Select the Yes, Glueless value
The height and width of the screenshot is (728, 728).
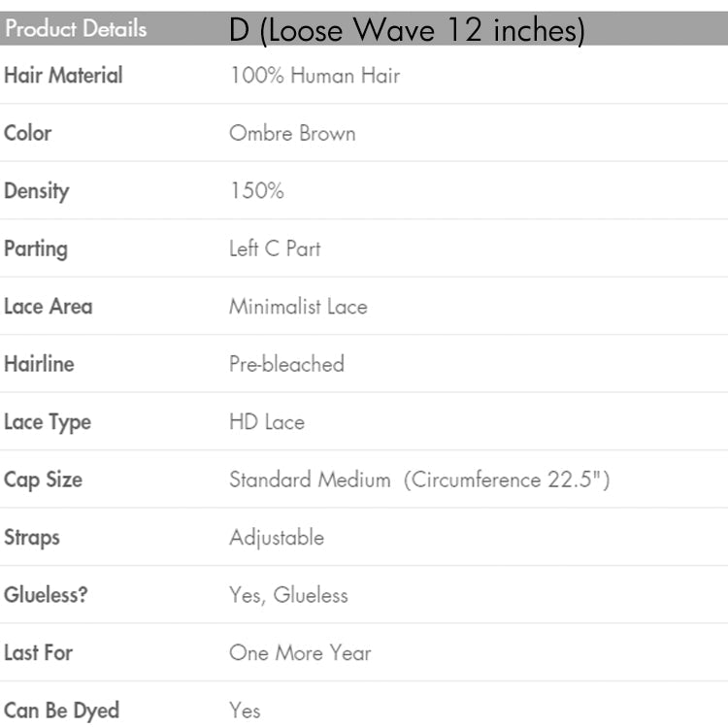tap(288, 595)
